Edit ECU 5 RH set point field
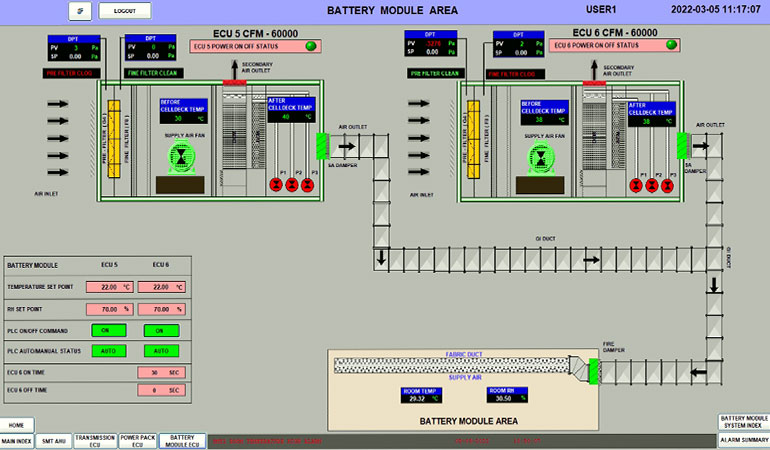770x450 pixels. pos(110,309)
